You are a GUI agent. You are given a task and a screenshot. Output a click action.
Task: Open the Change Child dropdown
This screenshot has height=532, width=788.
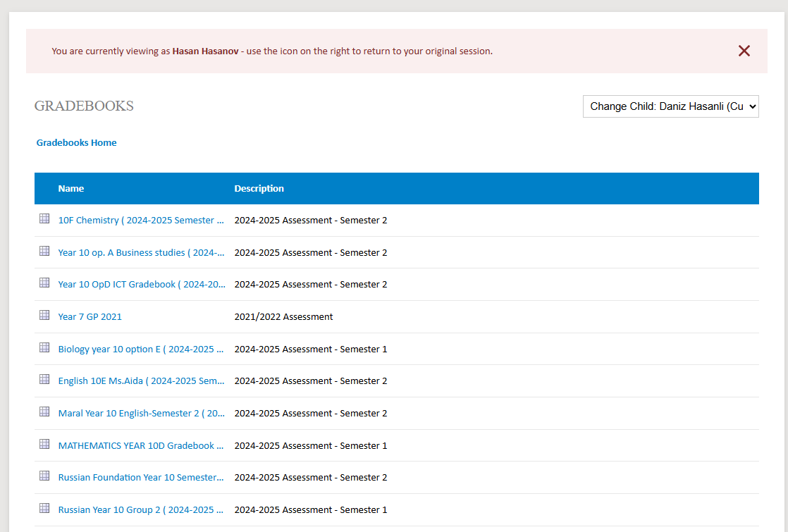[670, 106]
